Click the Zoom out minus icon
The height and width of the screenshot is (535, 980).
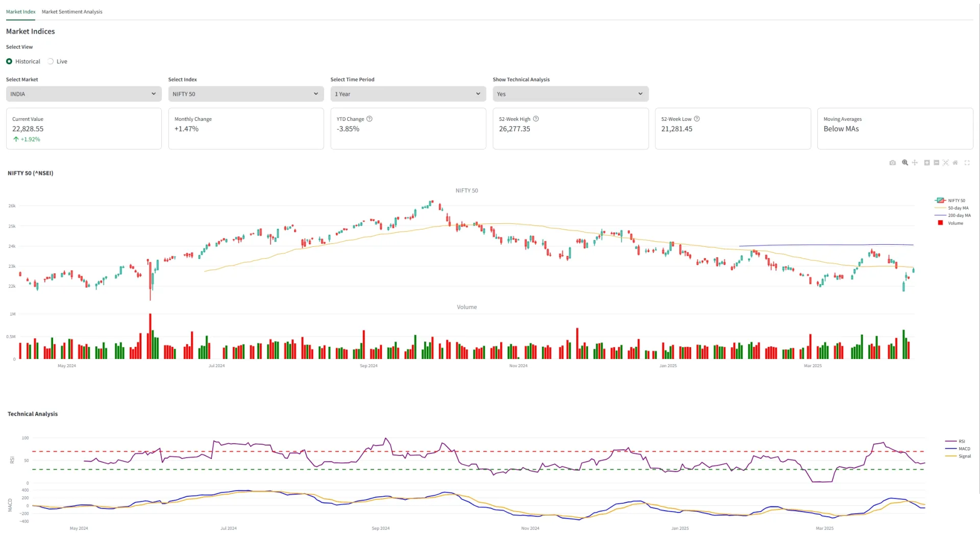pos(937,163)
